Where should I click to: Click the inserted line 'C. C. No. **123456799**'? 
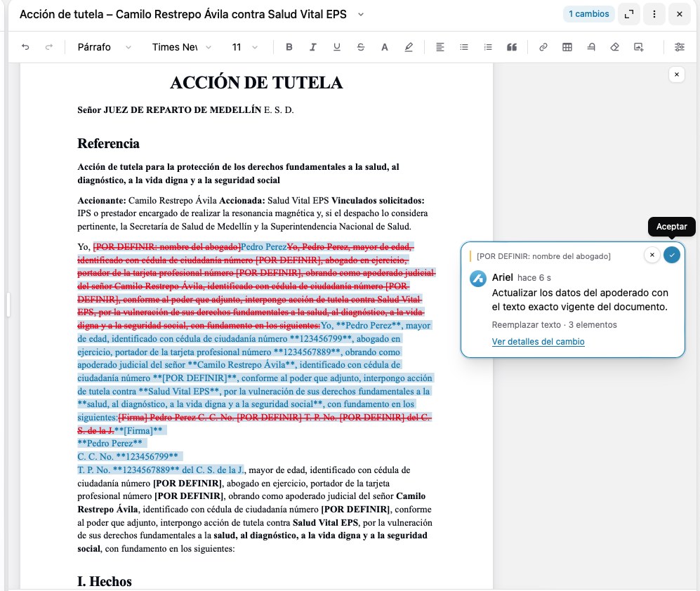pyautogui.click(x=128, y=457)
